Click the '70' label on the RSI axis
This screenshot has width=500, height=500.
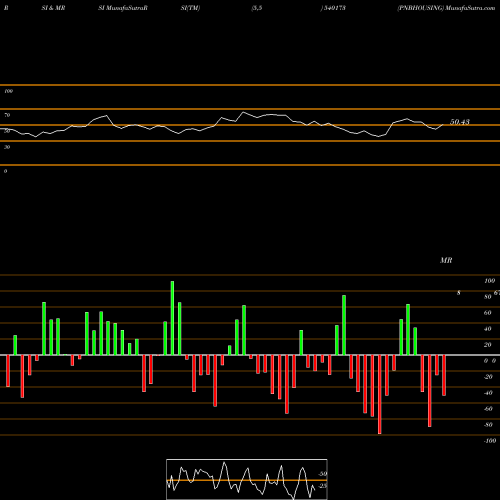pyautogui.click(x=7, y=115)
